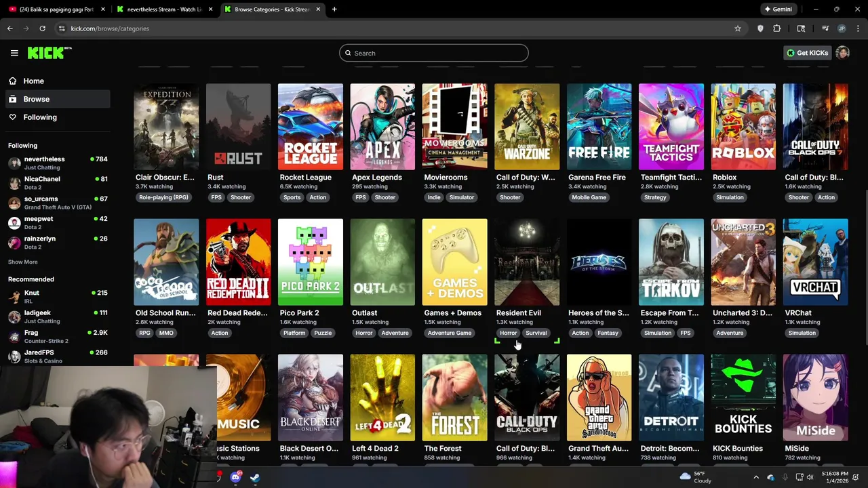This screenshot has width=868, height=488.
Task: Click the Adventure Game tag
Action: (x=450, y=333)
